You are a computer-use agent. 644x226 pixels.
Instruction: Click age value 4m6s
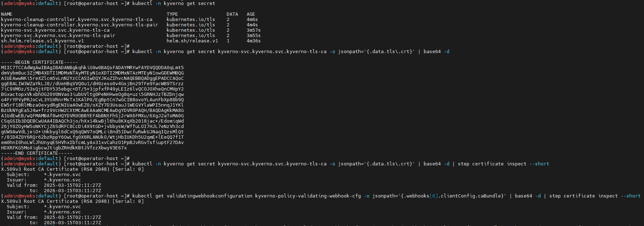pyautogui.click(x=252, y=20)
